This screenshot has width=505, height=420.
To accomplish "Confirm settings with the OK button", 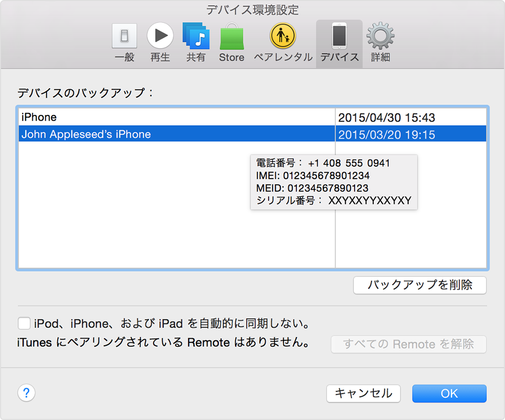I will click(x=449, y=393).
